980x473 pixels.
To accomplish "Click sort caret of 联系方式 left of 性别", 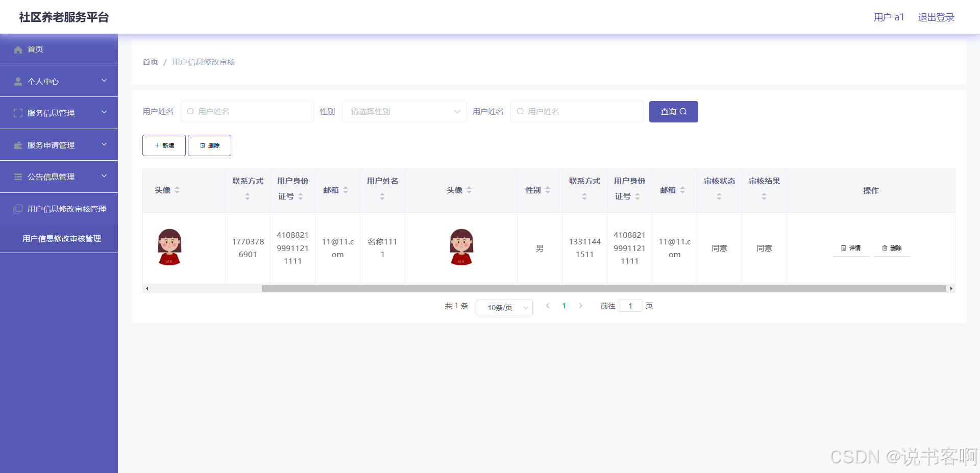I will [x=248, y=196].
